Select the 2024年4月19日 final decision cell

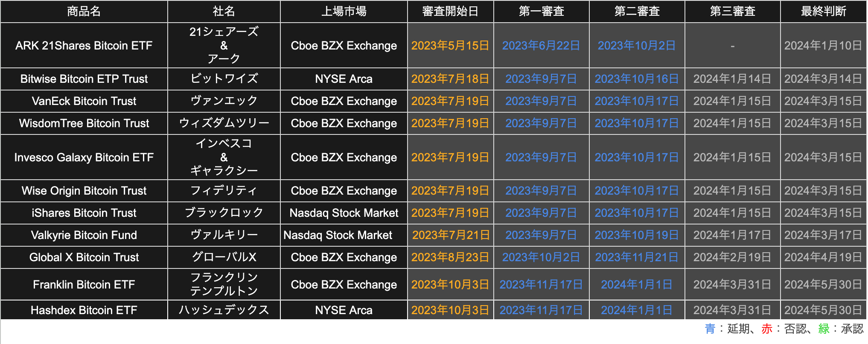click(x=823, y=257)
